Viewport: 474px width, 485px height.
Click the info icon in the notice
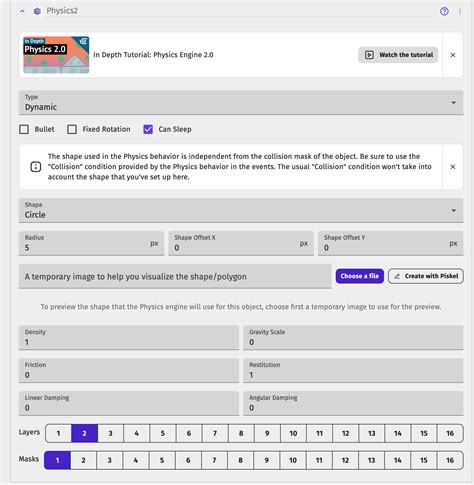pos(36,167)
